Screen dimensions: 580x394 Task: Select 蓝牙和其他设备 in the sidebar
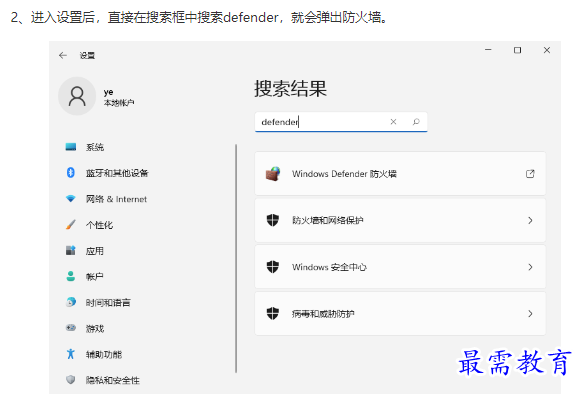pyautogui.click(x=117, y=173)
